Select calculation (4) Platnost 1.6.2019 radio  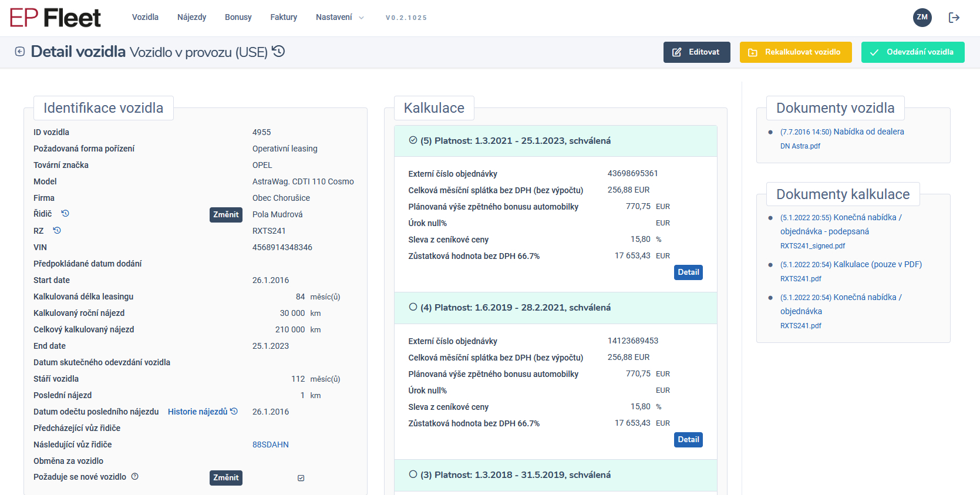click(413, 307)
